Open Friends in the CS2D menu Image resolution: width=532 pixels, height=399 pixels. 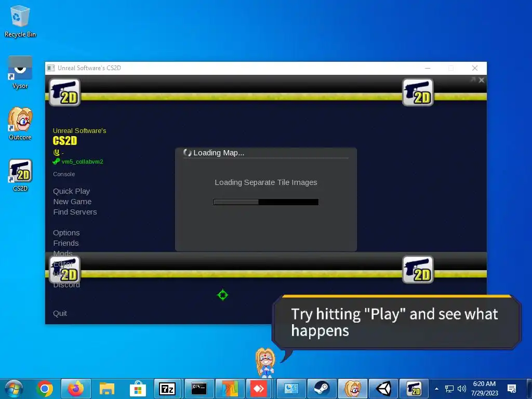click(66, 243)
